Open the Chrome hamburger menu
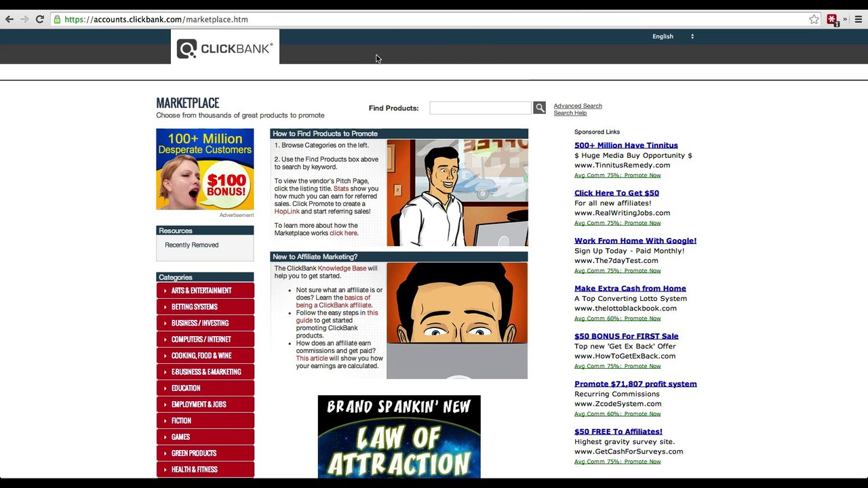Image resolution: width=868 pixels, height=488 pixels. coord(859,19)
